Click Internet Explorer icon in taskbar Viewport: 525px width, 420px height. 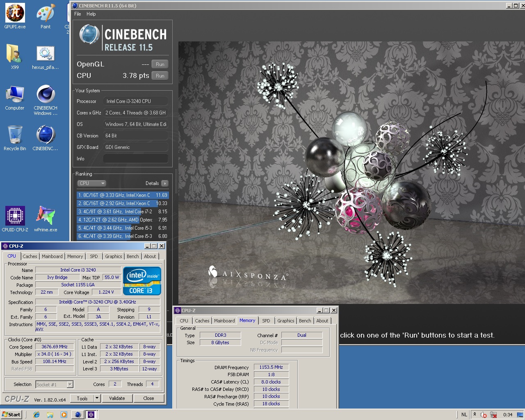click(x=37, y=415)
